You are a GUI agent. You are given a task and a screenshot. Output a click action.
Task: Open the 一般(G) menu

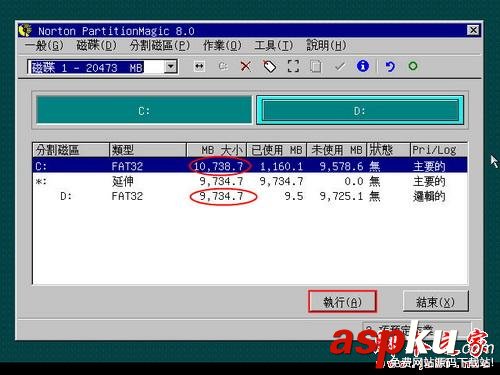[44, 45]
